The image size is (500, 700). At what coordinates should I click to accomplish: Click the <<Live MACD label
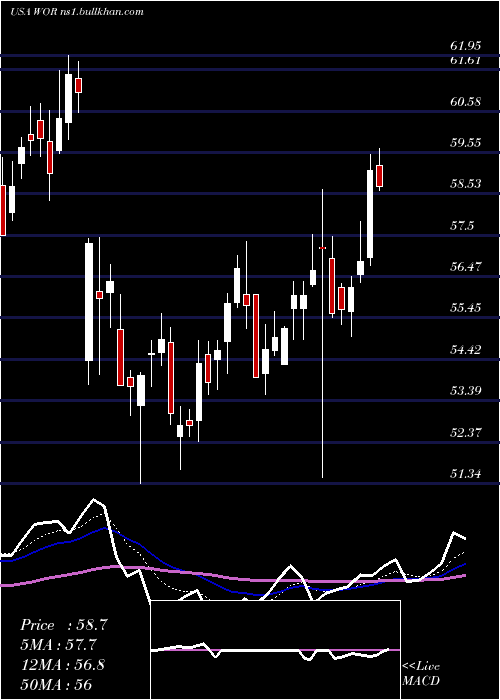coord(421,673)
